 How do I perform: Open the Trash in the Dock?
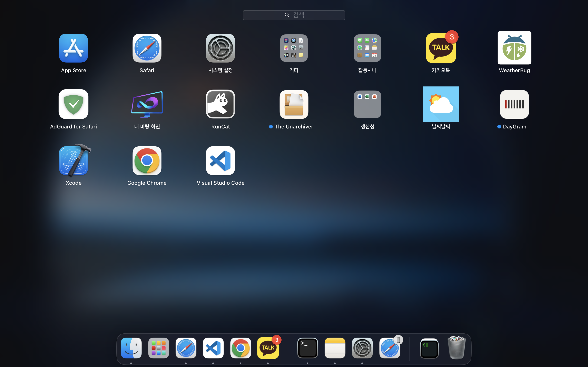[456, 348]
